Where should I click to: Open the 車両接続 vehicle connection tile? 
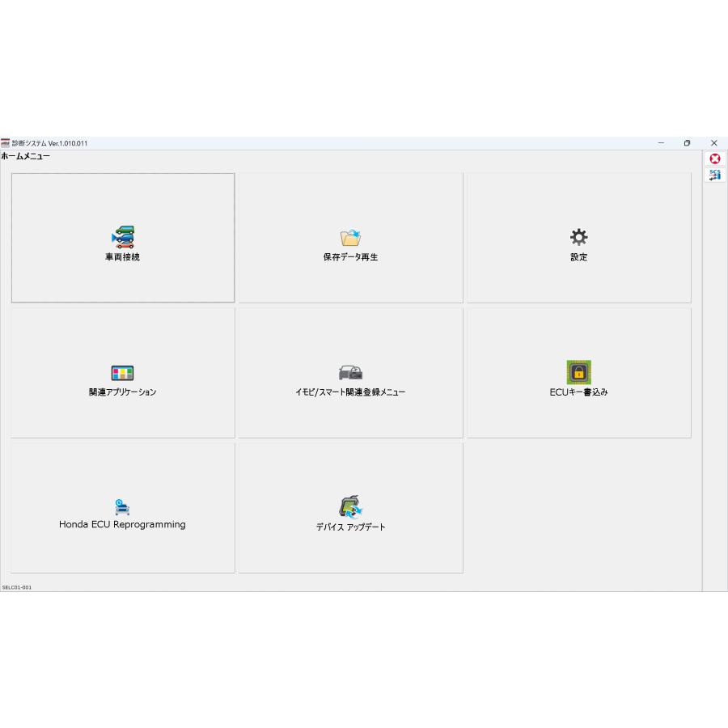point(123,238)
